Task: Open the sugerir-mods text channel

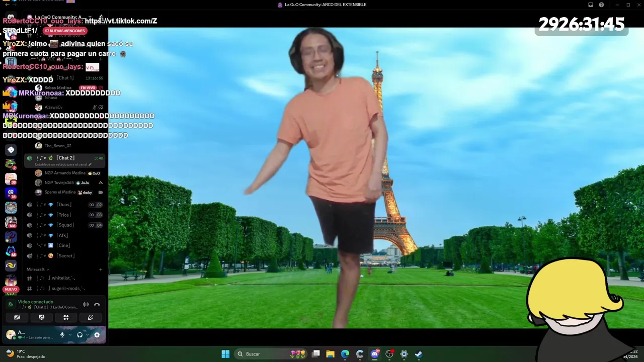Action: [64, 289]
